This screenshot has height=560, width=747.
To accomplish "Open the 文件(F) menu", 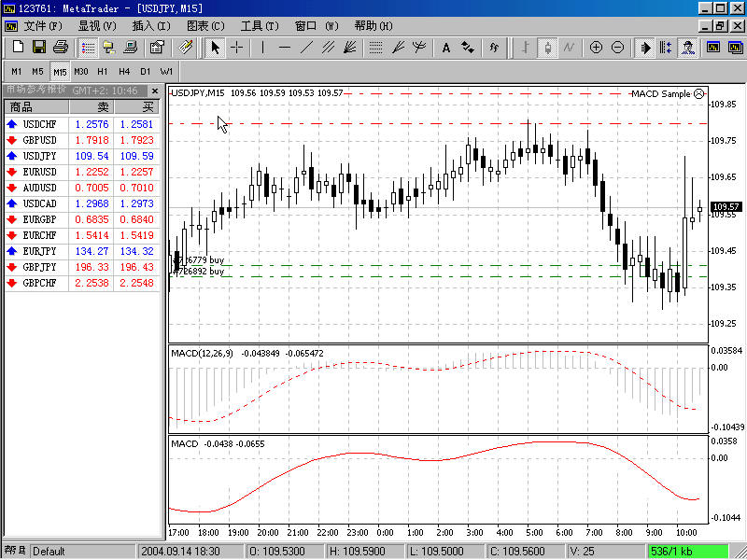I will (43, 26).
